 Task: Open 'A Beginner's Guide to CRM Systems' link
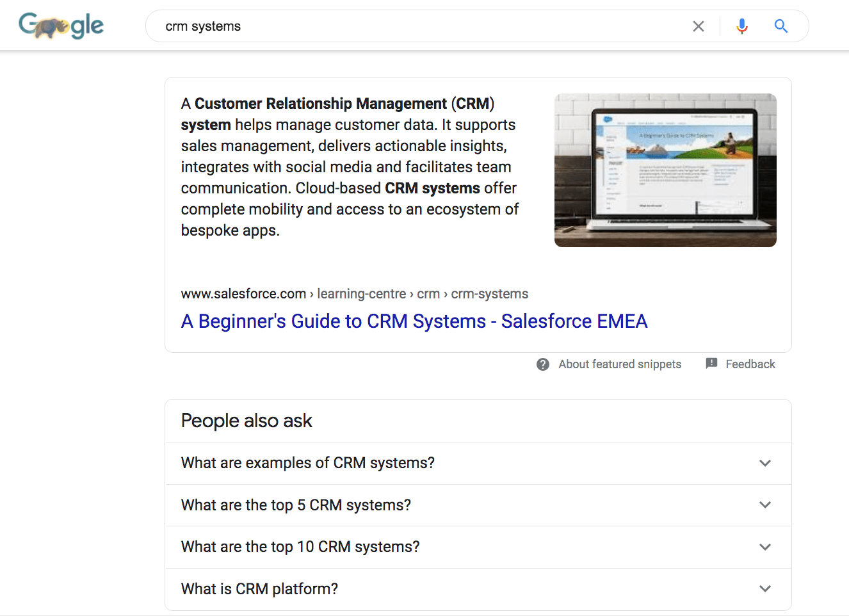(x=414, y=321)
